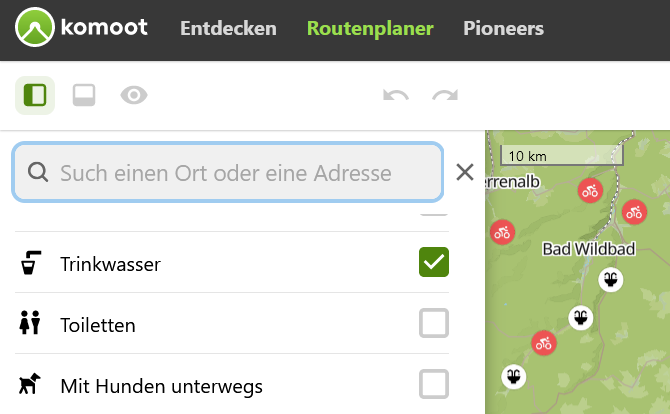Uncheck the Trinkwasser checkbox
Screen dimensions: 670x414
(434, 263)
